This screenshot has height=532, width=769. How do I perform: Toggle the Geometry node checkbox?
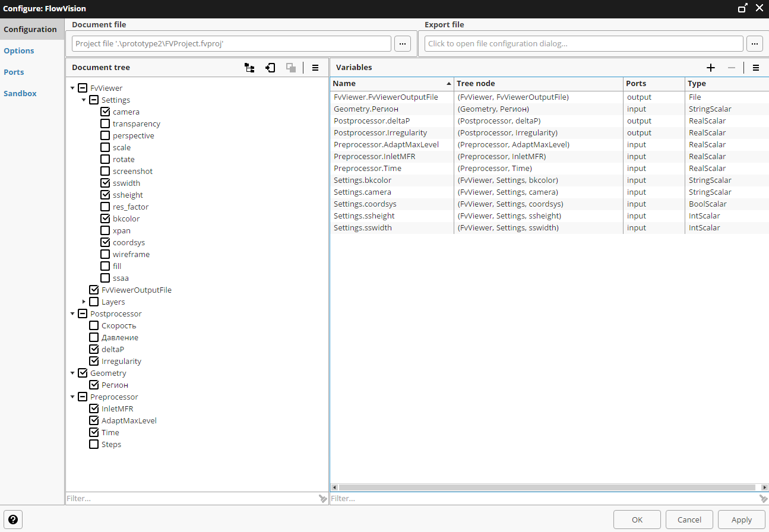pyautogui.click(x=83, y=373)
